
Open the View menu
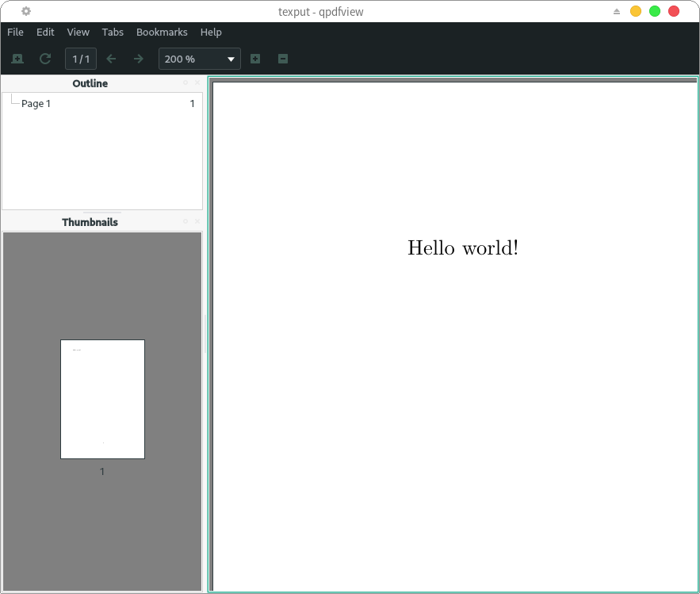(78, 33)
